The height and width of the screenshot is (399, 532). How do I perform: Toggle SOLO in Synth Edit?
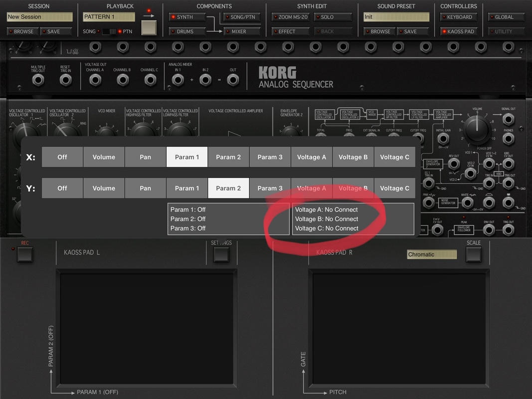(333, 17)
